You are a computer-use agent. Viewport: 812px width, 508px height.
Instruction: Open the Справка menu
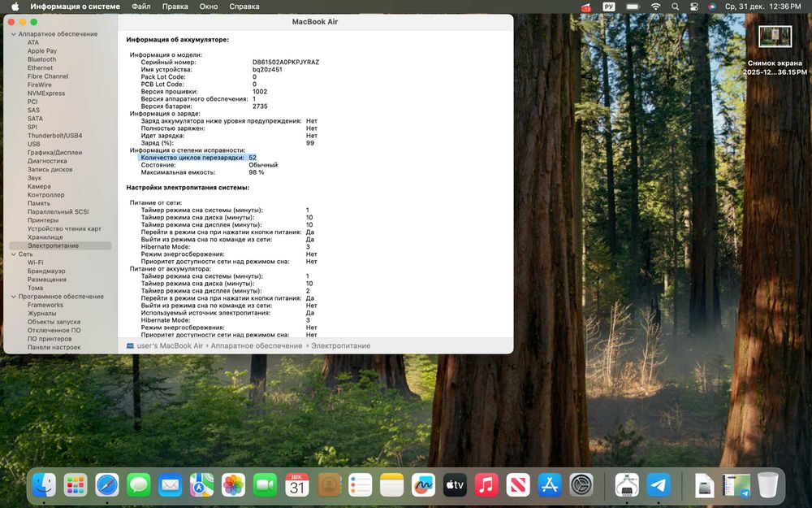coord(244,7)
